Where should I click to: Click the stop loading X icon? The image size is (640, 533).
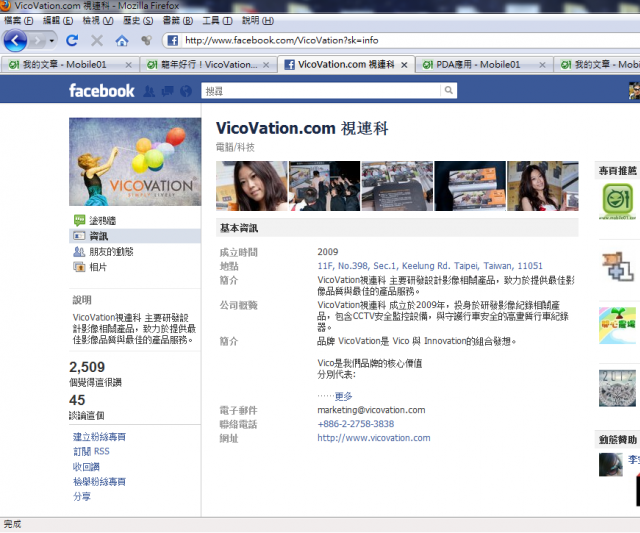pyautogui.click(x=97, y=40)
